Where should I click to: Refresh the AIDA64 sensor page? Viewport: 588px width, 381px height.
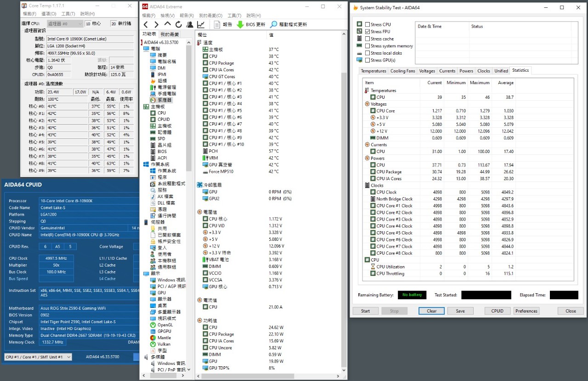(178, 24)
